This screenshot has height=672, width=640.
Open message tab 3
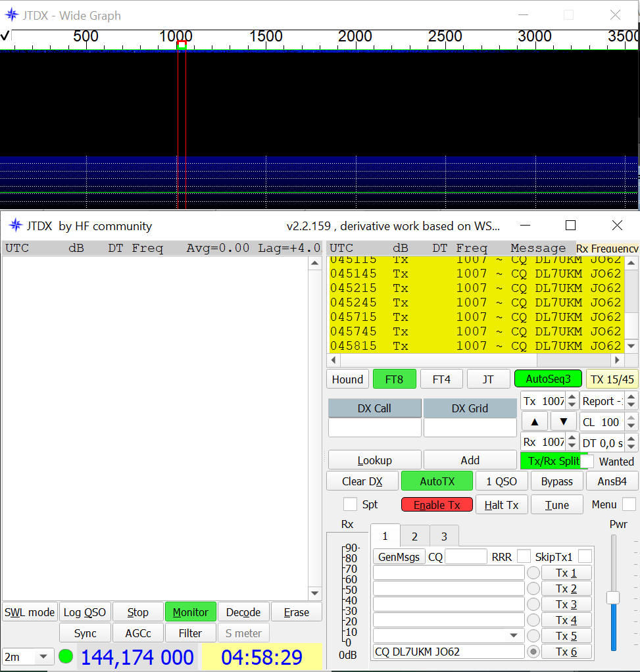tap(444, 536)
